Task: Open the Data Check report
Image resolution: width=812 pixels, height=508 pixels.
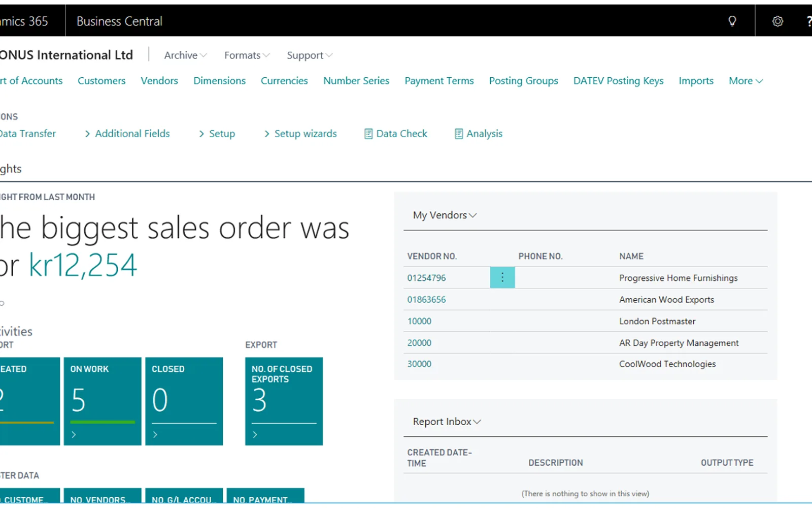Action: pos(396,134)
